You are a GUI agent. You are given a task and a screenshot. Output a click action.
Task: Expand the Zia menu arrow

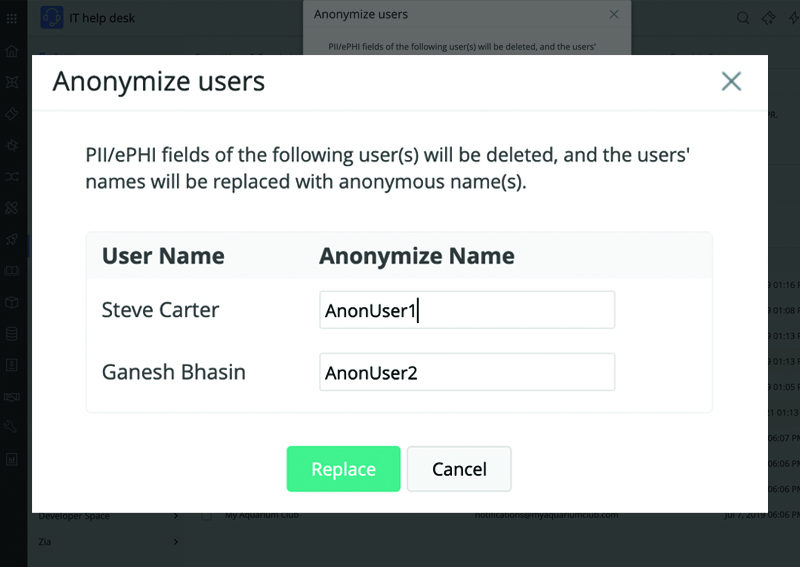tap(176, 542)
